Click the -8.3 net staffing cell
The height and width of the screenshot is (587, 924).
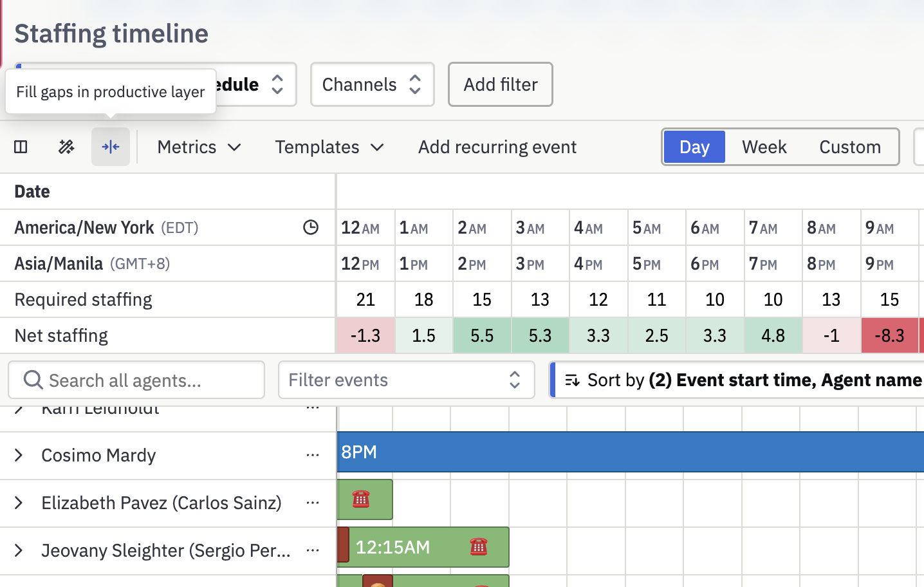pos(889,335)
